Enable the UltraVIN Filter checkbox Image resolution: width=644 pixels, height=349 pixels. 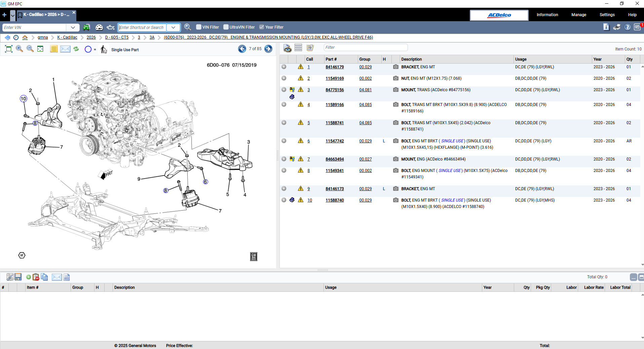(x=226, y=27)
